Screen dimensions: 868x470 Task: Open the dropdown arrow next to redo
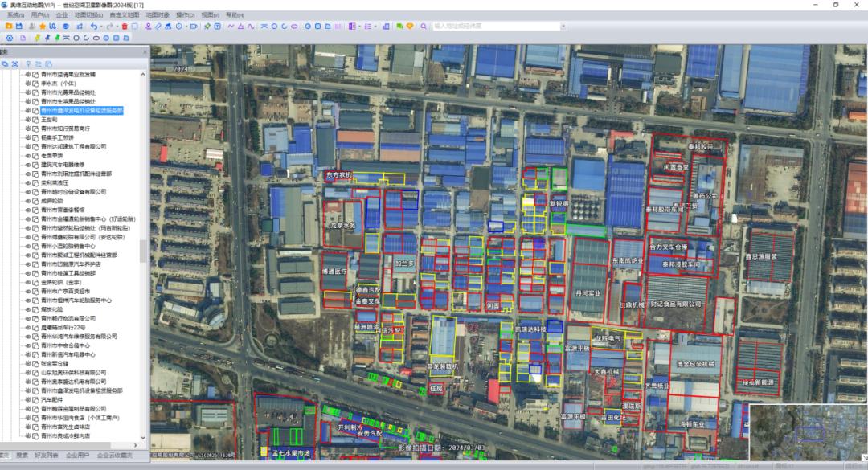(x=117, y=27)
